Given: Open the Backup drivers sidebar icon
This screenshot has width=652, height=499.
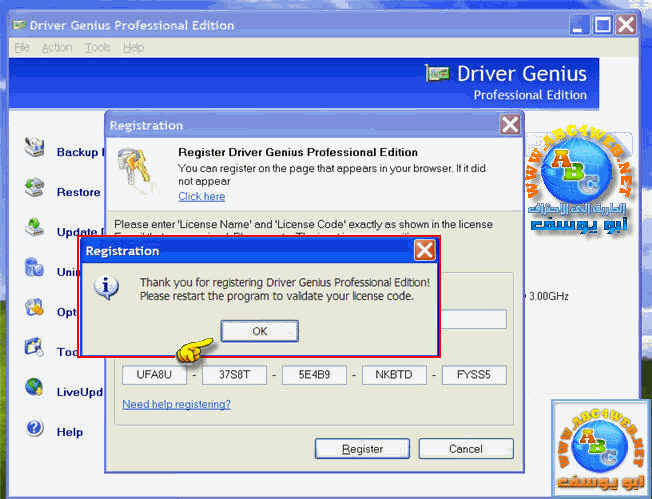Looking at the screenshot, I should click(35, 150).
